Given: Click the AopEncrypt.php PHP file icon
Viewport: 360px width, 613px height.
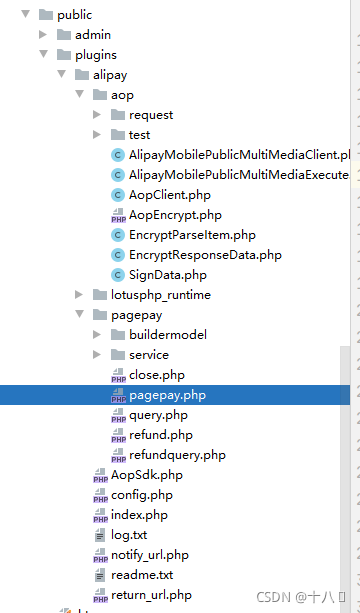Looking at the screenshot, I should [118, 215].
